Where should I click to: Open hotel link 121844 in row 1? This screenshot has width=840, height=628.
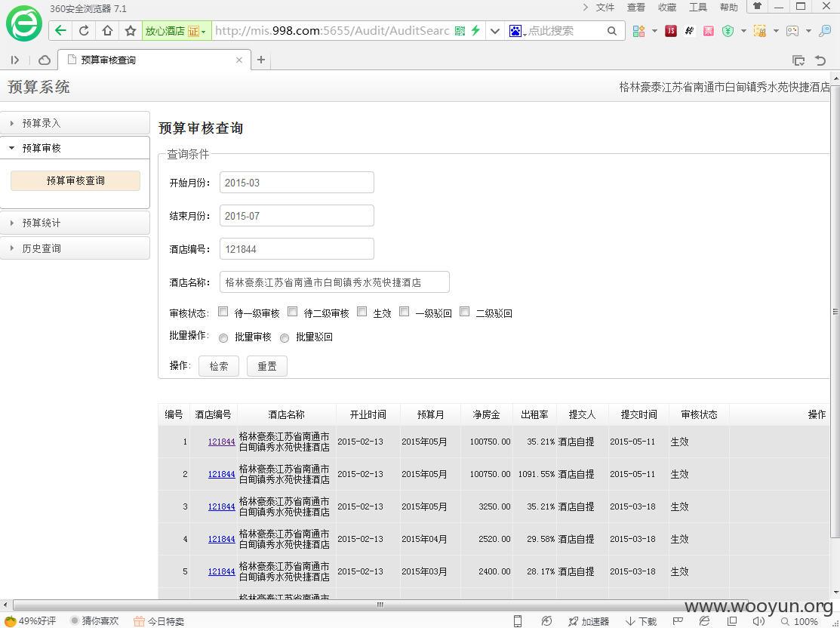coord(221,442)
